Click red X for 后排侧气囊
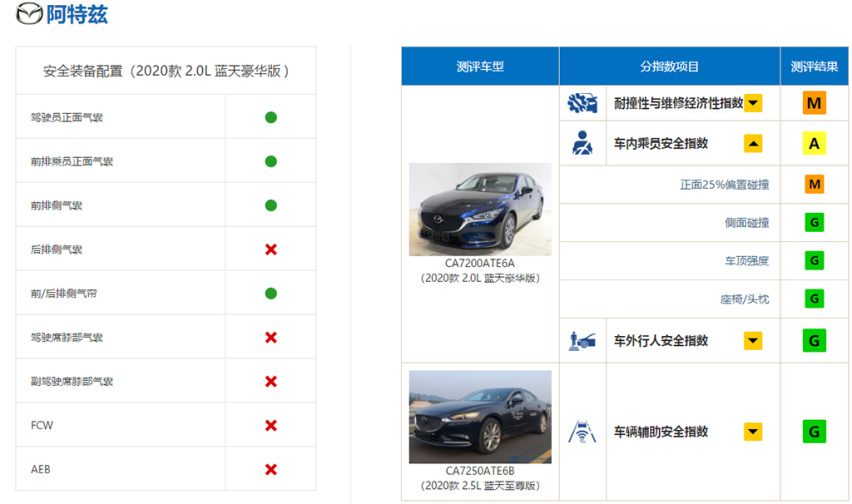The width and height of the screenshot is (852, 504). [271, 249]
